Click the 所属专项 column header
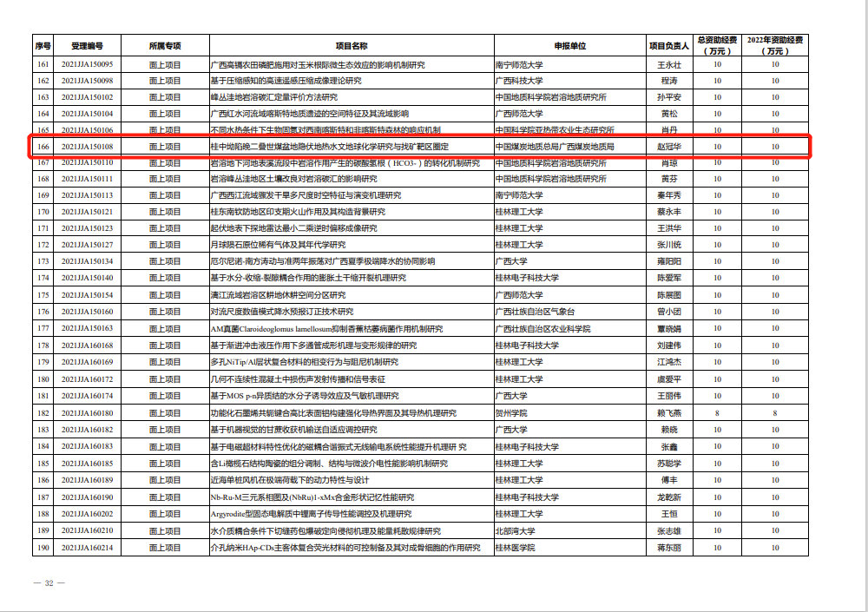This screenshot has width=868, height=612. click(x=165, y=46)
